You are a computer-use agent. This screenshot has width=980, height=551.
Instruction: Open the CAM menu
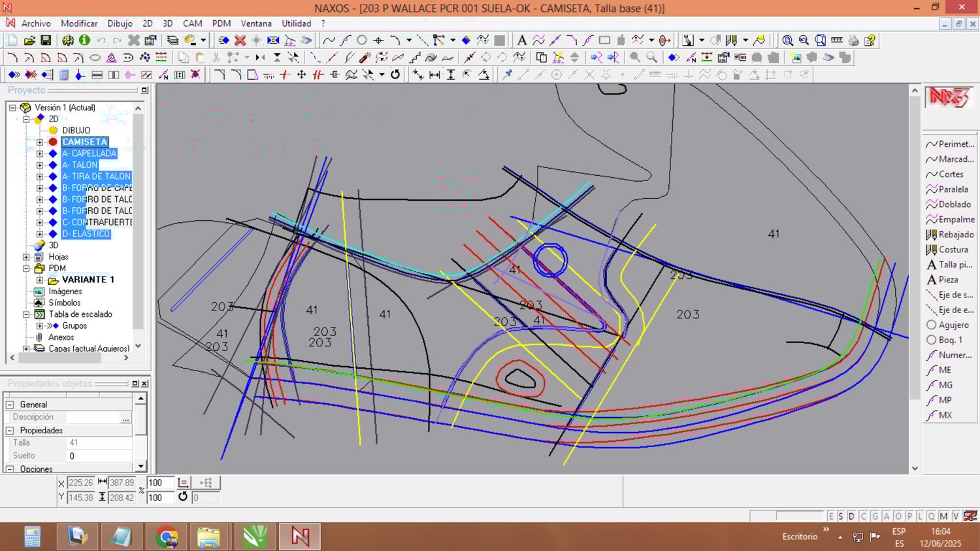192,24
